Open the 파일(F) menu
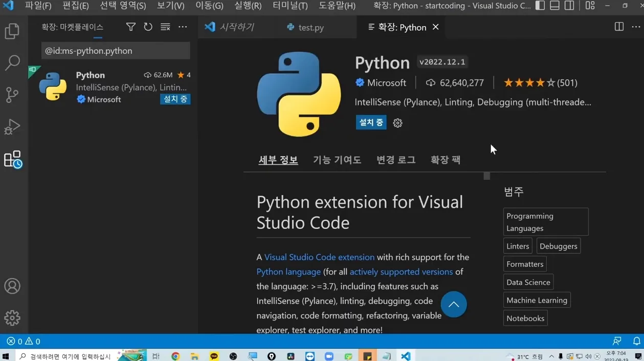This screenshot has height=361, width=644. 38,6
